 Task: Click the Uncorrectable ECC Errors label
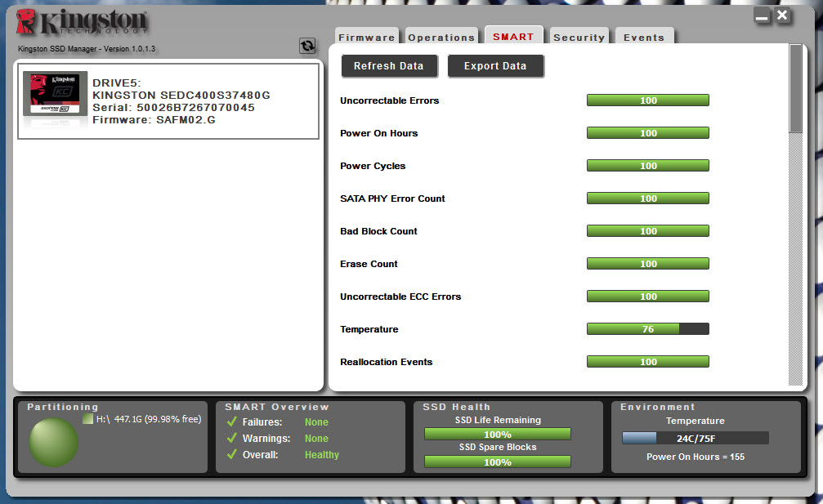click(x=400, y=297)
